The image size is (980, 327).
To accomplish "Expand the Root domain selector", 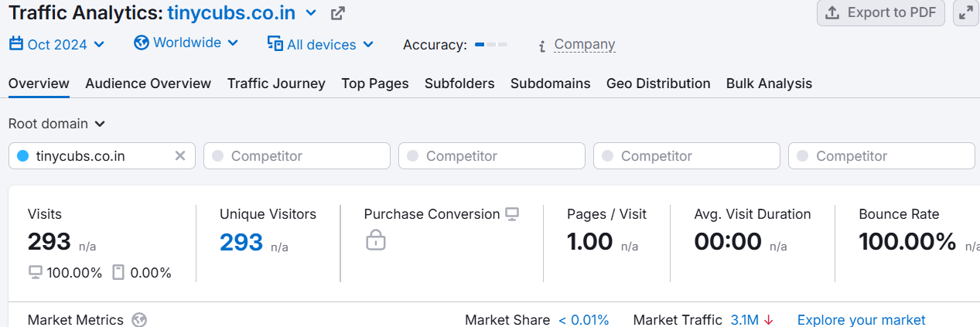I will coord(57,124).
